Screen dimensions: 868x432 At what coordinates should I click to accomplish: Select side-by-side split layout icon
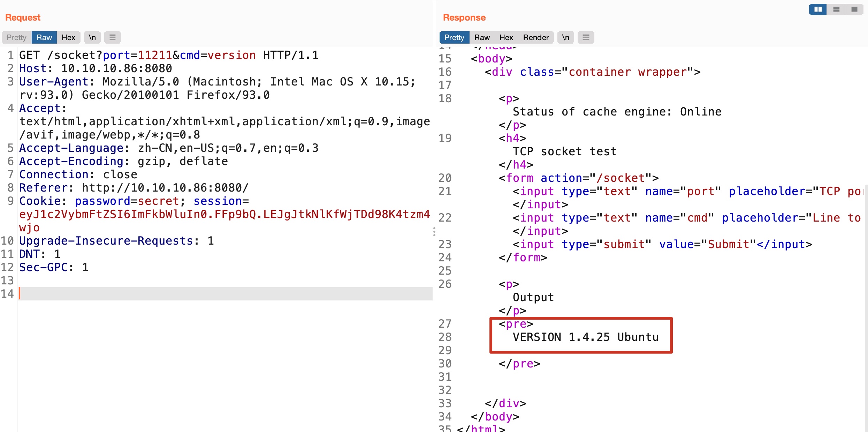pyautogui.click(x=818, y=9)
